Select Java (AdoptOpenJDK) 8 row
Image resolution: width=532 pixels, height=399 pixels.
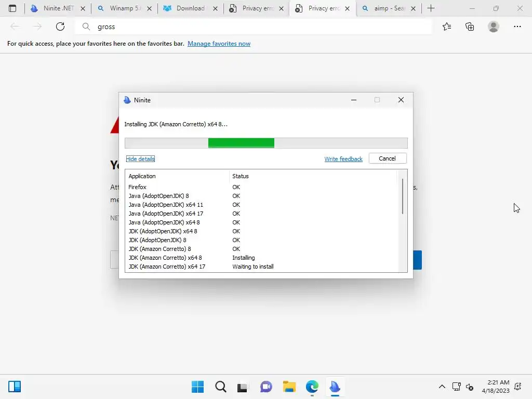coord(261,196)
